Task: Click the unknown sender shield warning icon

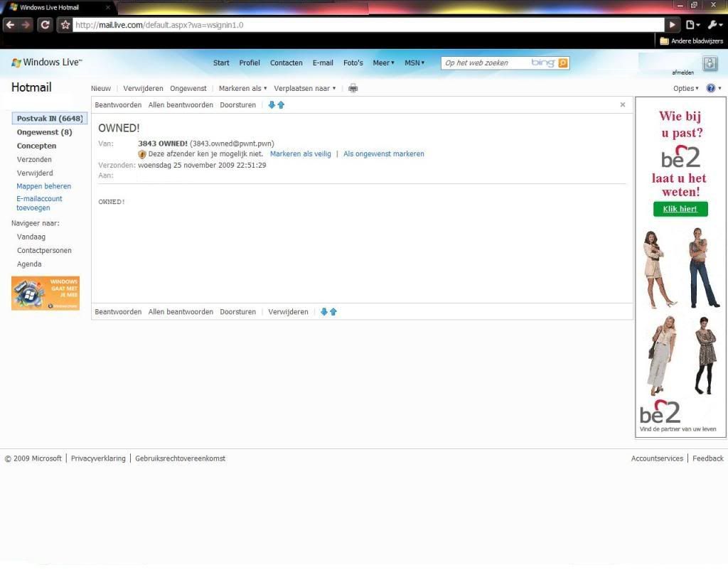Action: [142, 154]
